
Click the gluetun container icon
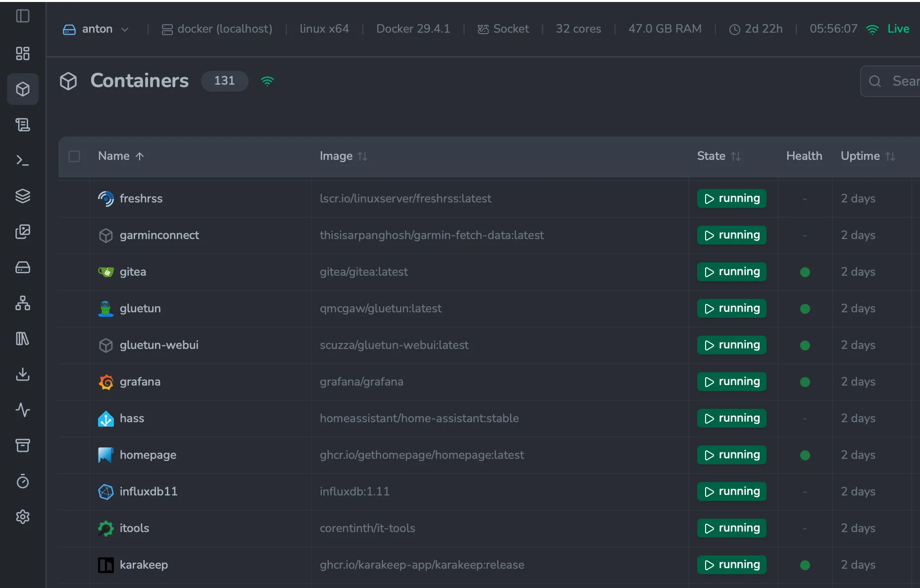pyautogui.click(x=106, y=308)
